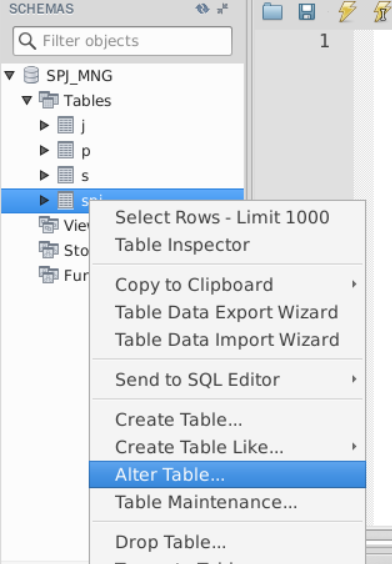392x564 pixels.
Task: Open the Send to SQL Editor submenu
Action: point(227,379)
